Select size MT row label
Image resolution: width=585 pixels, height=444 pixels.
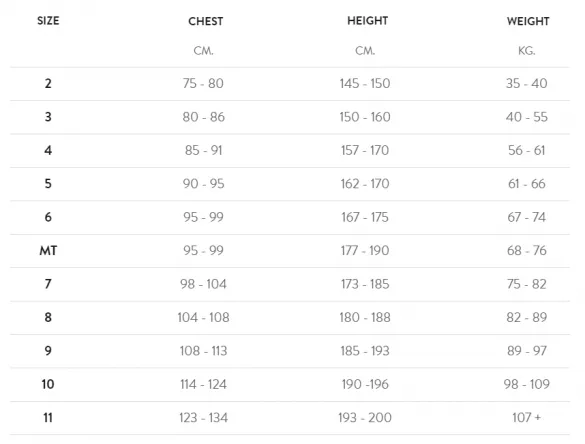coord(48,250)
